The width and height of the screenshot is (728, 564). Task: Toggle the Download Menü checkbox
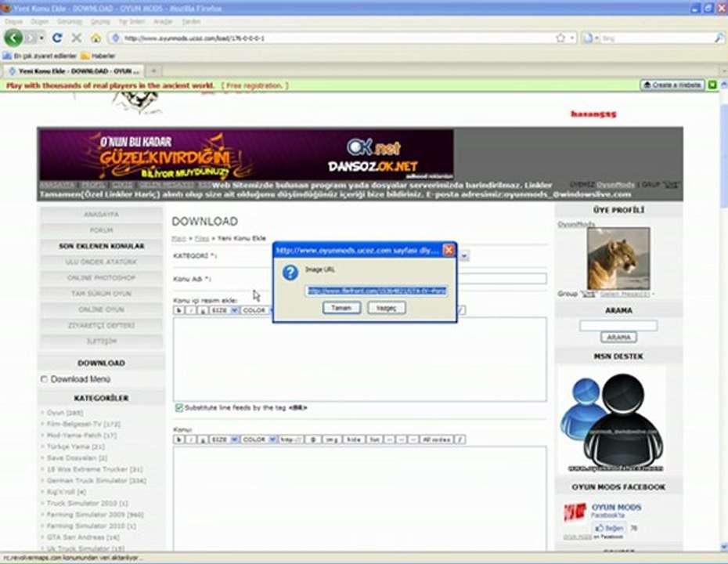(x=44, y=380)
